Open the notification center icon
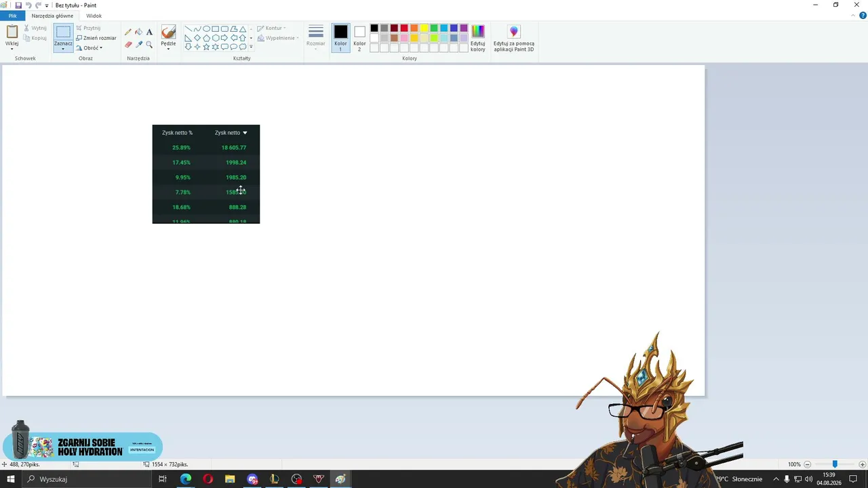 point(853,479)
